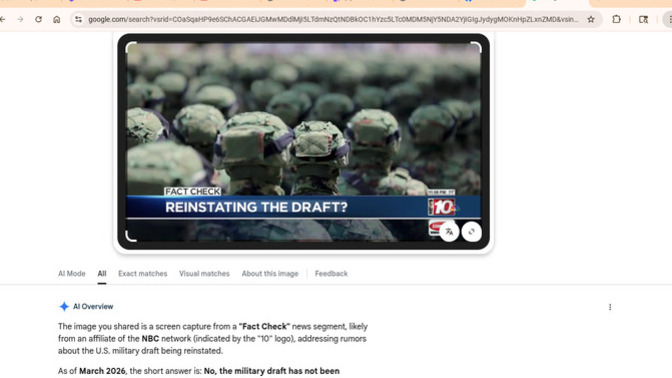Select the All results tab
672x378 pixels.
(x=102, y=273)
